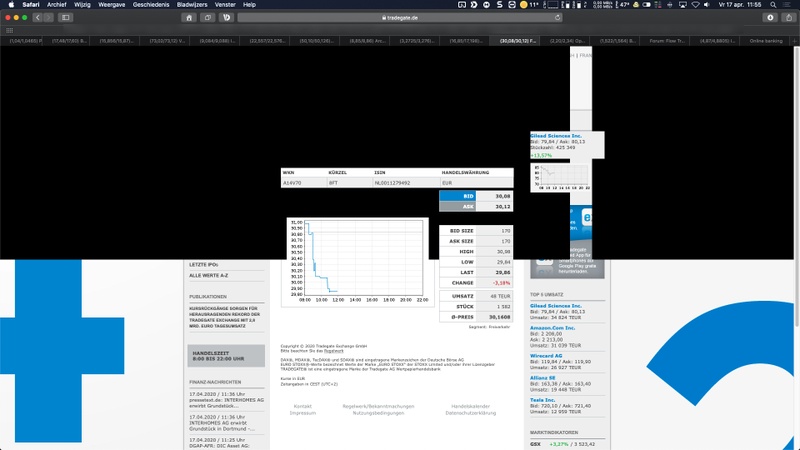Open the Notification Center icon

[x=788, y=5]
